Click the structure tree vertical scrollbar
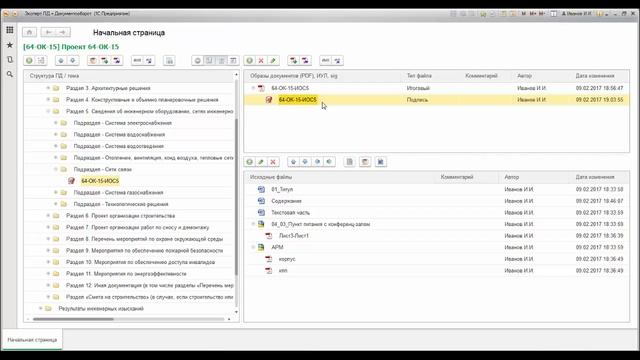Viewport: 640px width, 360px height. tap(236, 196)
